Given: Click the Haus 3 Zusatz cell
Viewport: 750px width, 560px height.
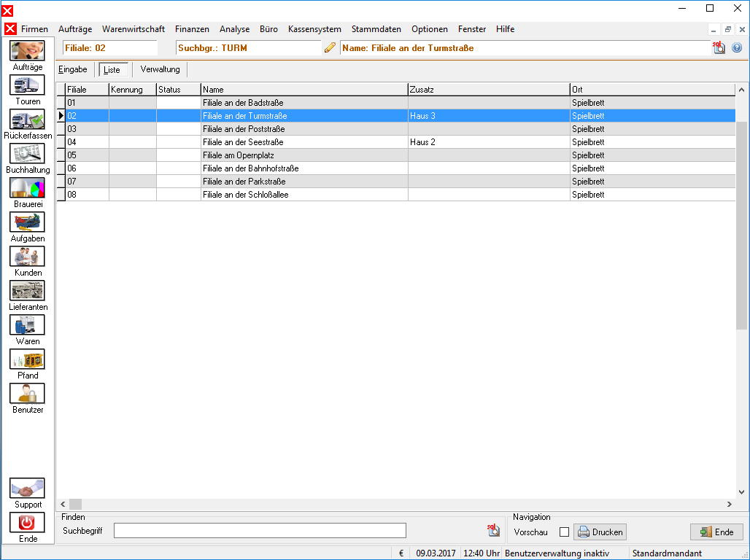Looking at the screenshot, I should tap(489, 116).
